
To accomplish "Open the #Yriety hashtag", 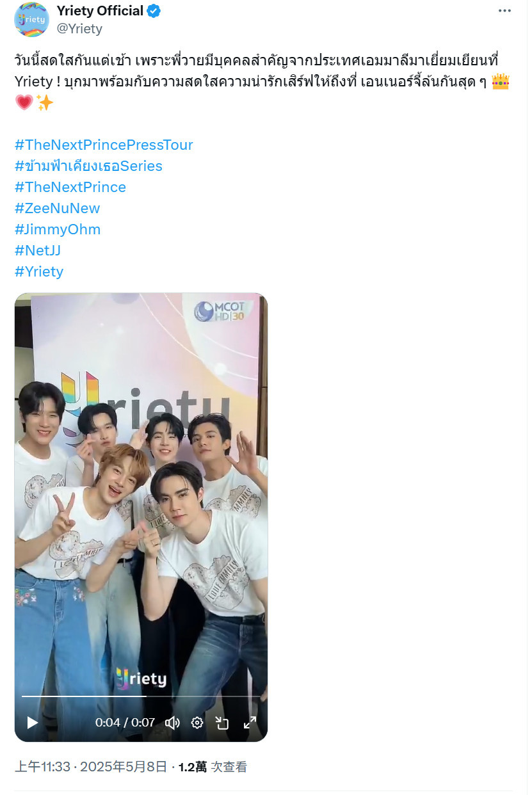I will [39, 271].
